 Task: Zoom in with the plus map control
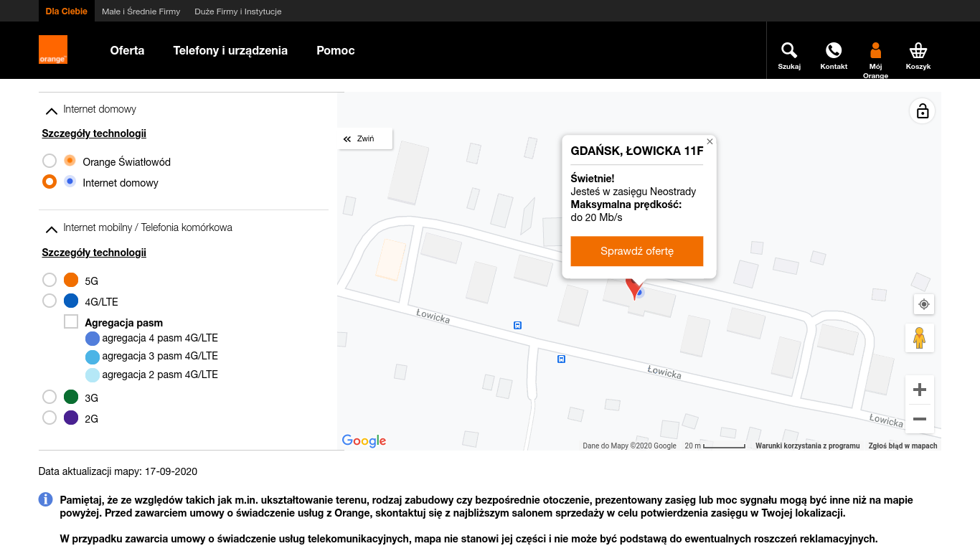(919, 389)
